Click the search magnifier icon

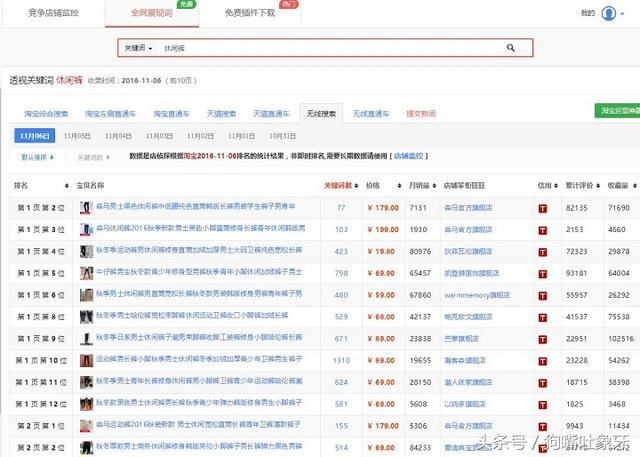coord(510,48)
